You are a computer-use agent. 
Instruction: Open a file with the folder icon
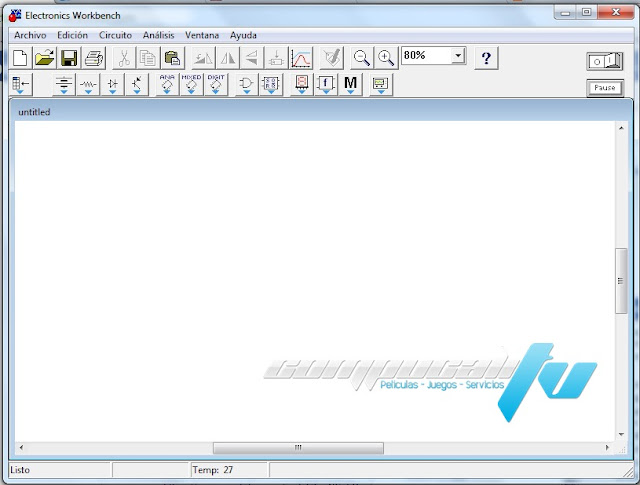(44, 58)
